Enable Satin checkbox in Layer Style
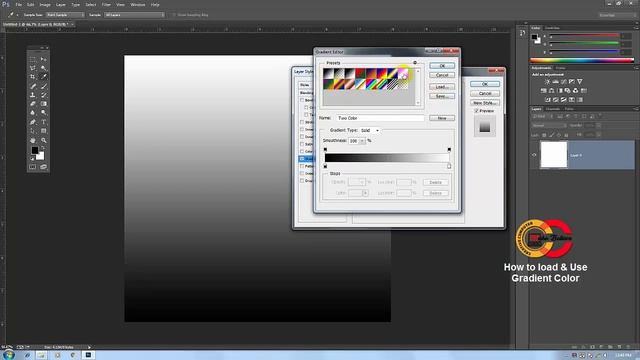640x360 pixels. [x=302, y=144]
